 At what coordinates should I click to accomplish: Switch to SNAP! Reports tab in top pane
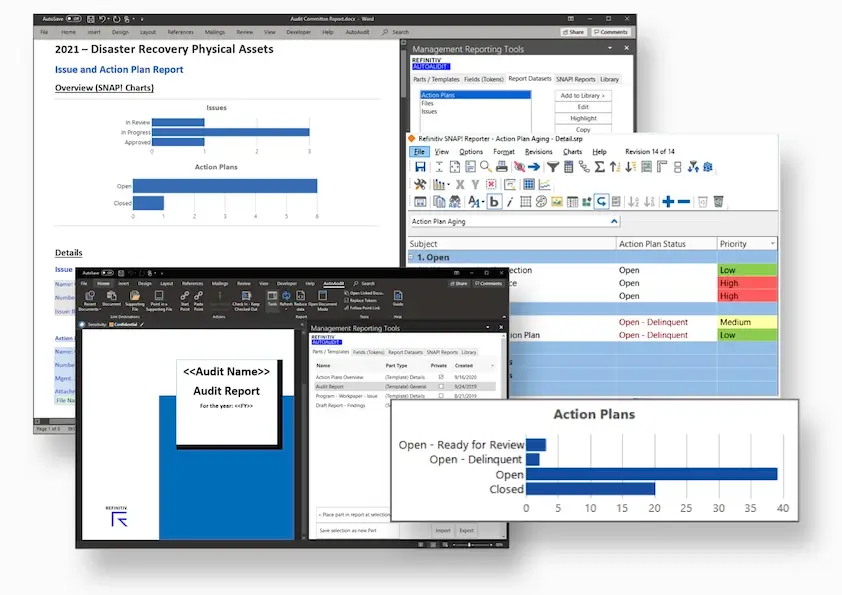576,79
